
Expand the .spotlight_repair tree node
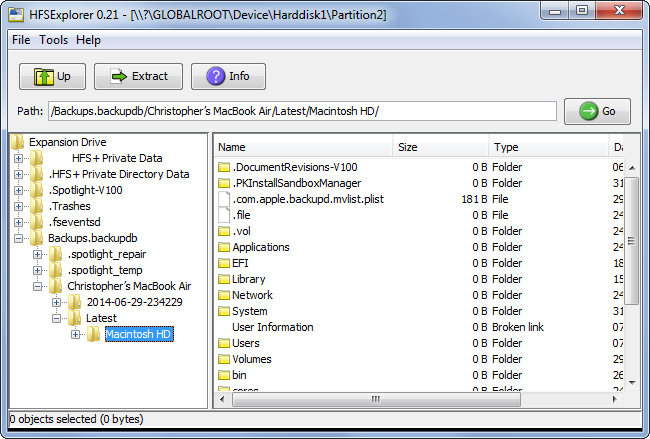[37, 255]
